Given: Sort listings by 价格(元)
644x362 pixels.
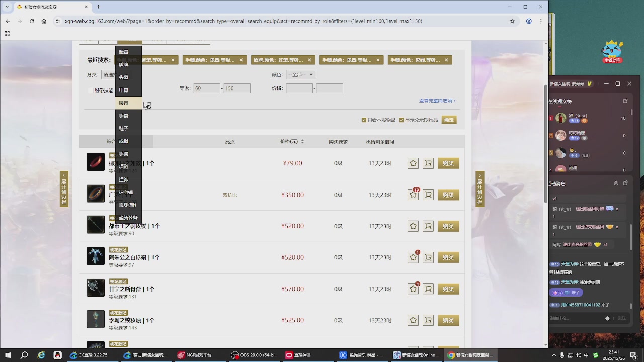Looking at the screenshot, I should (292, 142).
